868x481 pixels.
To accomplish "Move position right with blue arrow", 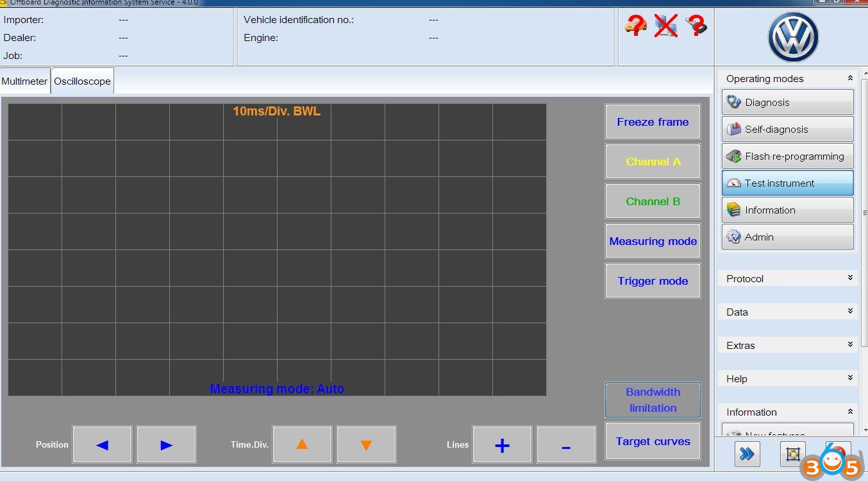I will coord(166,444).
